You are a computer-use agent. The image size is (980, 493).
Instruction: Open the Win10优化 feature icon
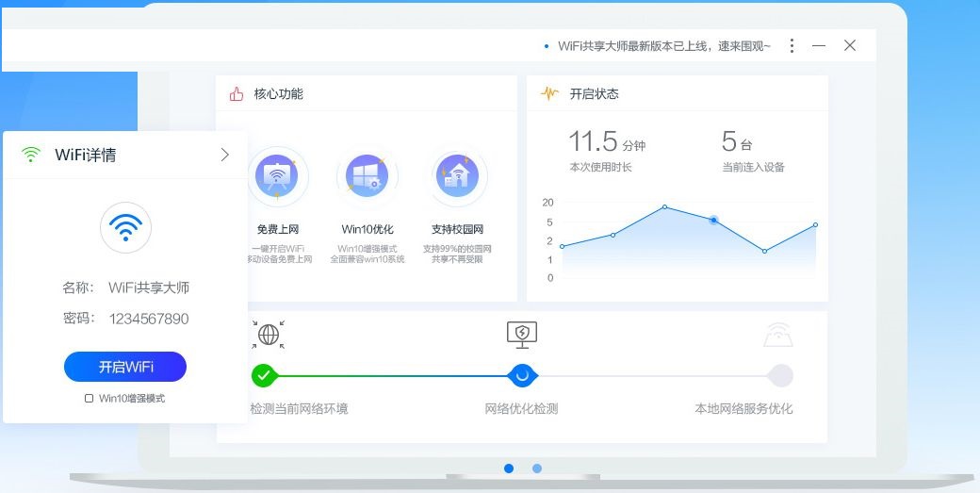click(367, 175)
